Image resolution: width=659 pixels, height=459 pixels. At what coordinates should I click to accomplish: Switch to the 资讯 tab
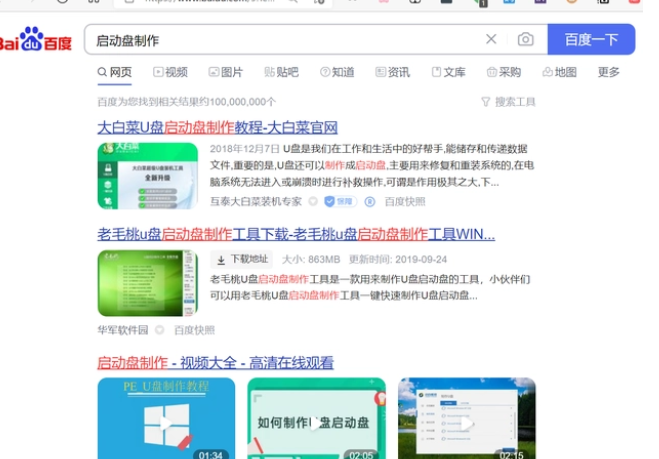(393, 72)
